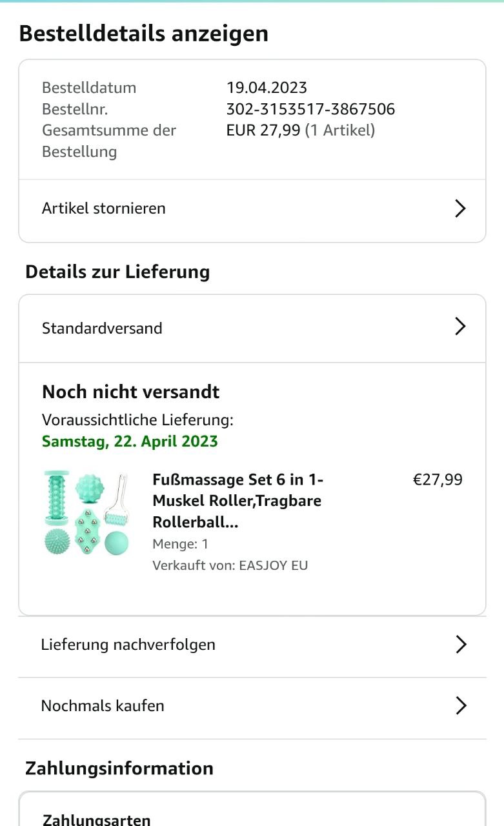The width and height of the screenshot is (504, 826).
Task: Tap the chevron beside Artikel stornieren
Action: 460,208
